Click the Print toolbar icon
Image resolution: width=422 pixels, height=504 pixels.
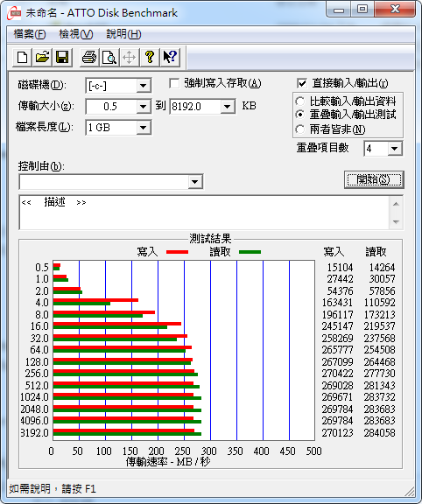point(89,58)
